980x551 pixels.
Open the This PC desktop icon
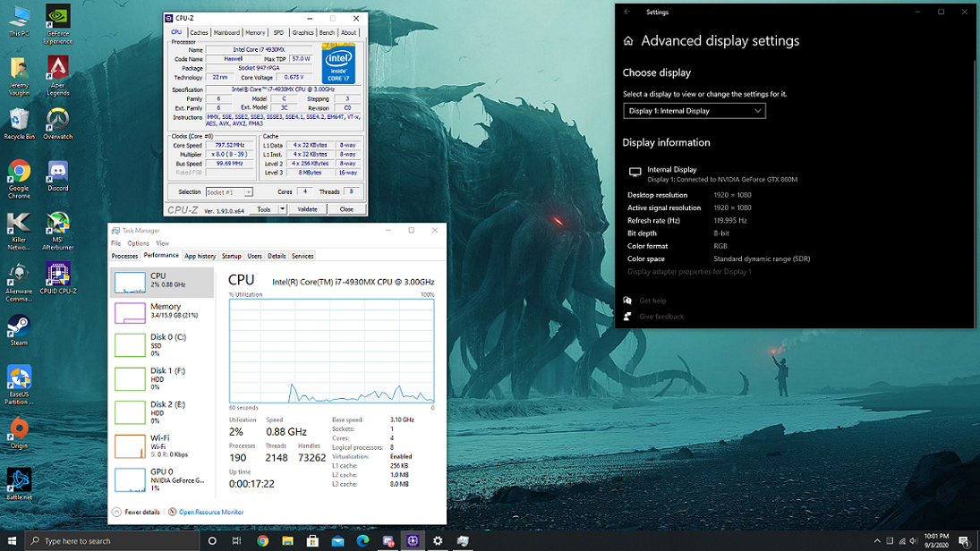(x=19, y=21)
